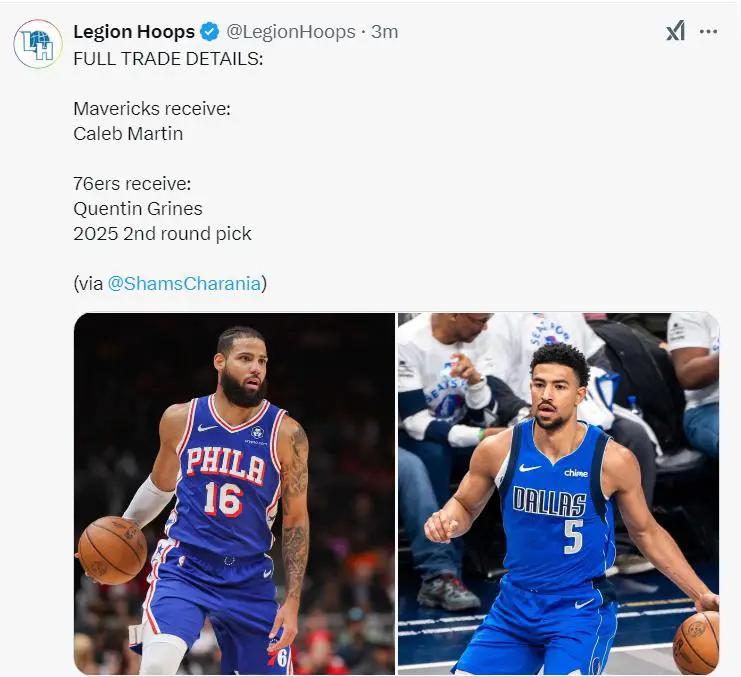
Task: Expand the Dallas number 5 player photo
Action: coord(558,493)
